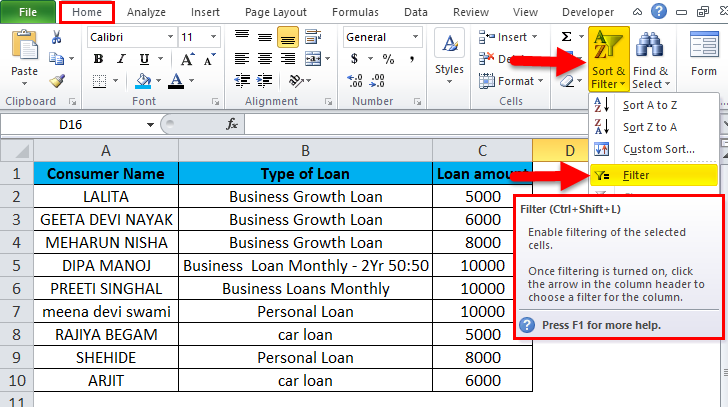728x407 pixels.
Task: Switch to the Data tab
Action: 416,12
